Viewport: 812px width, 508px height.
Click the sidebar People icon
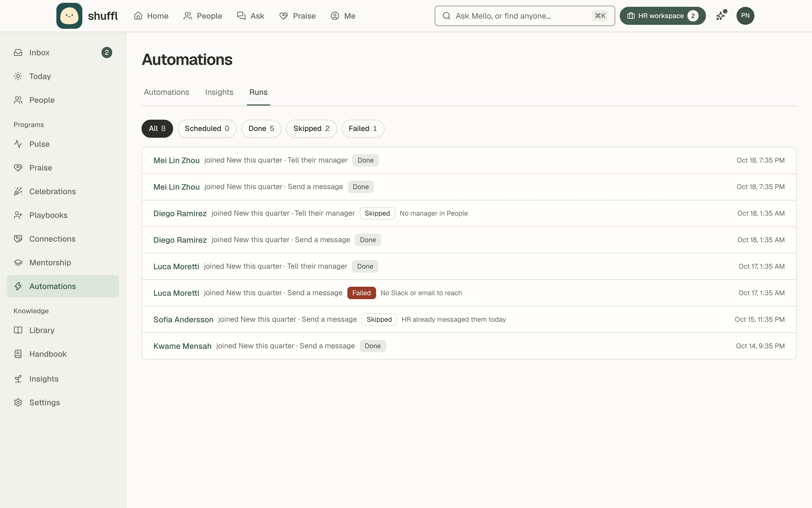pos(18,100)
